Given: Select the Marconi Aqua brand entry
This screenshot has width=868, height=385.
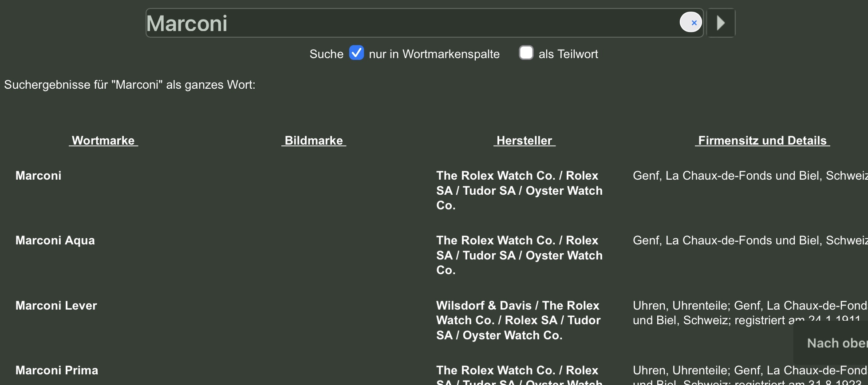Looking at the screenshot, I should 55,240.
